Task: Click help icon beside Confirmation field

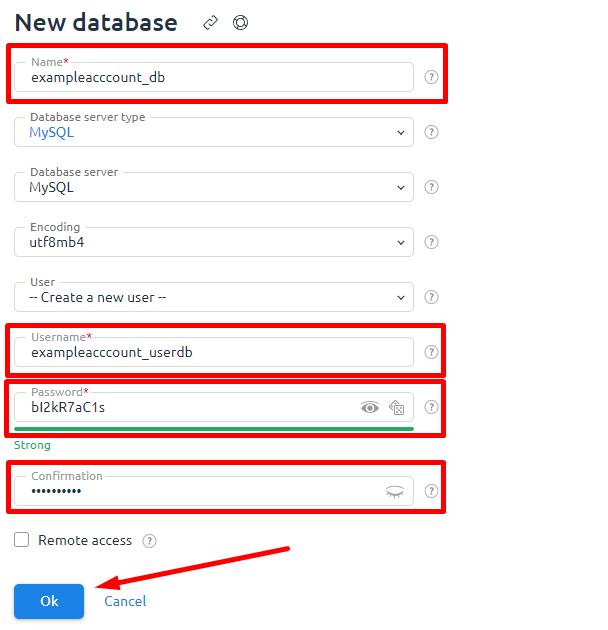Action: pos(431,491)
